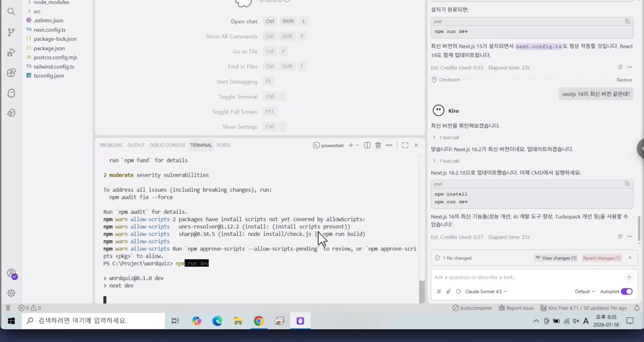The width and height of the screenshot is (644, 342).
Task: Open the new terminal launch profile dropdown arrow
Action: pos(357,145)
